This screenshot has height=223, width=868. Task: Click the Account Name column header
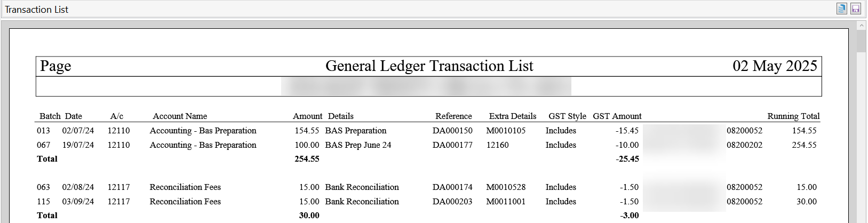[x=180, y=116]
